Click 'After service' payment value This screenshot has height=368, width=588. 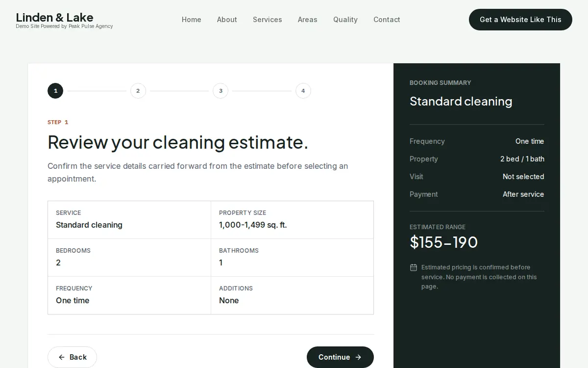coord(523,194)
